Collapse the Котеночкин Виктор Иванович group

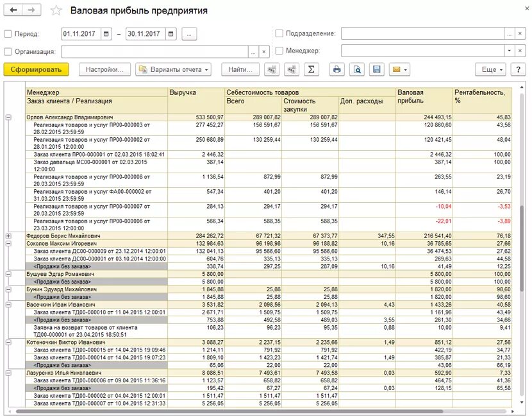pyautogui.click(x=8, y=343)
